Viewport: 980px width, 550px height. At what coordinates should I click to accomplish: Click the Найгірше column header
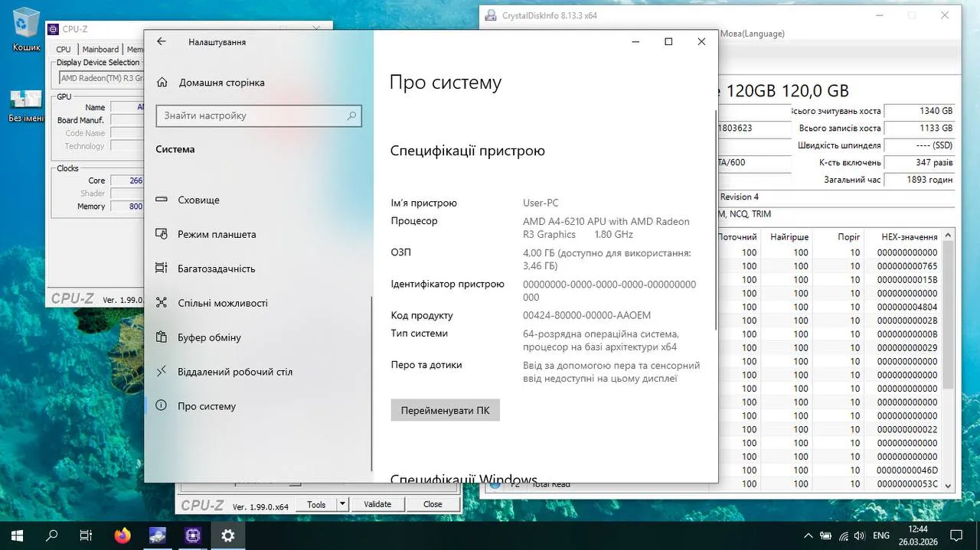[x=789, y=237]
